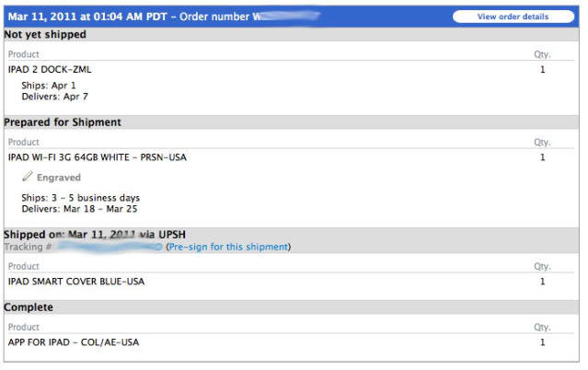Click the Shipped on Mar 11 header

coord(100,235)
